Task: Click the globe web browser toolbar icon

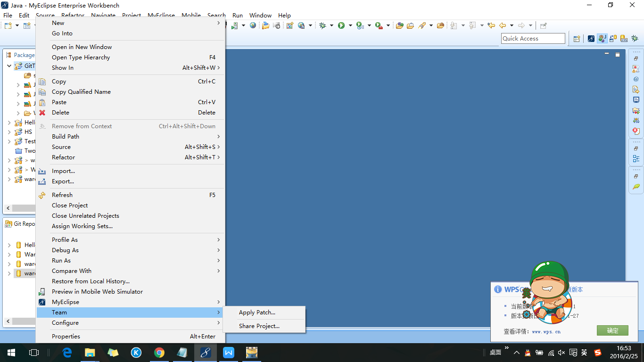Action: point(253,25)
